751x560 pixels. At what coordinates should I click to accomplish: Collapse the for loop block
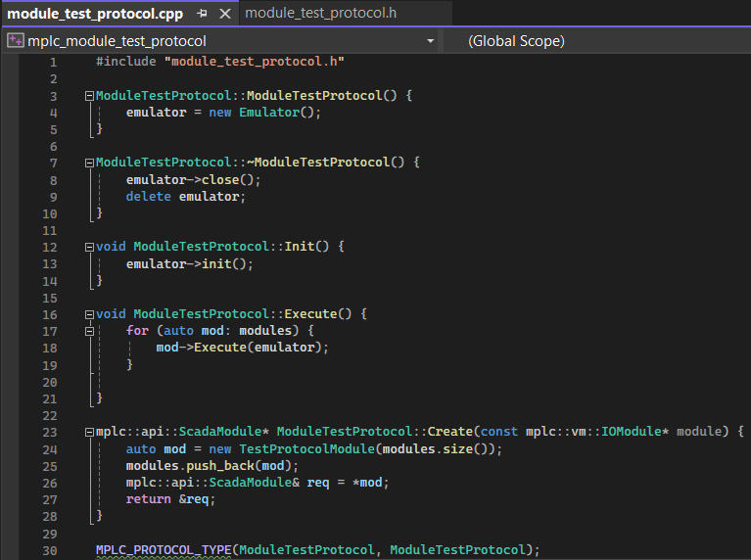pos(89,331)
